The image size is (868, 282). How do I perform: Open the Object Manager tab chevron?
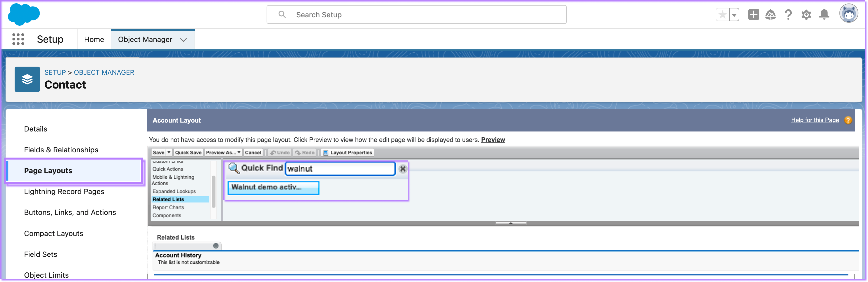pos(183,40)
